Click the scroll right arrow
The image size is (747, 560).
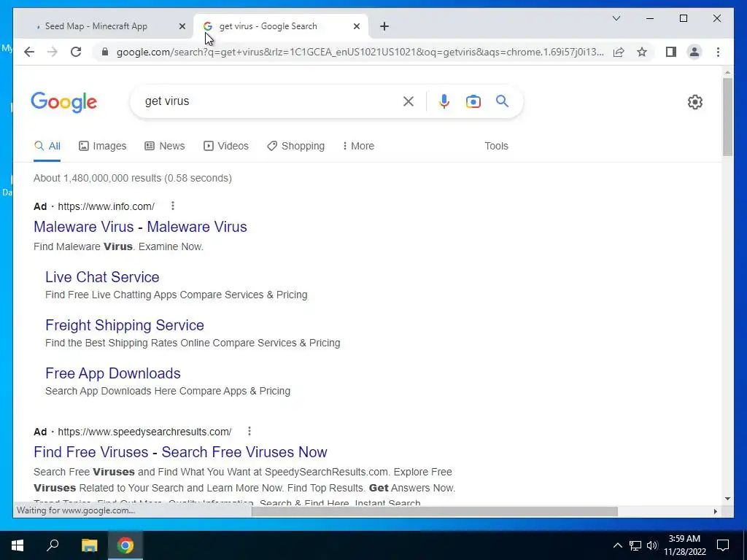(x=715, y=511)
